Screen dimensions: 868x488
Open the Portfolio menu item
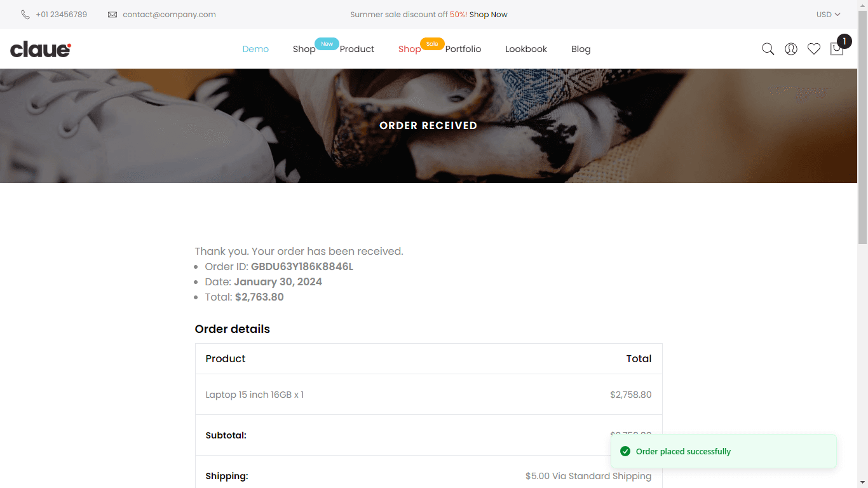pos(463,49)
